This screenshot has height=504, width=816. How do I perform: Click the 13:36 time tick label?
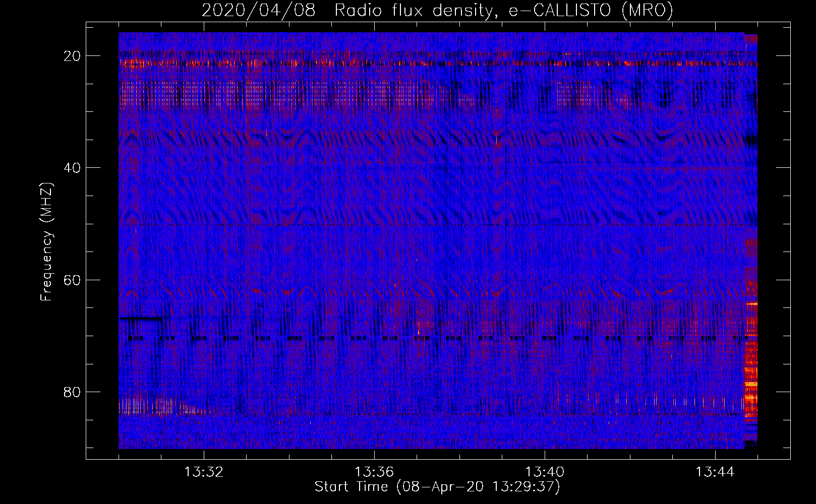(374, 472)
